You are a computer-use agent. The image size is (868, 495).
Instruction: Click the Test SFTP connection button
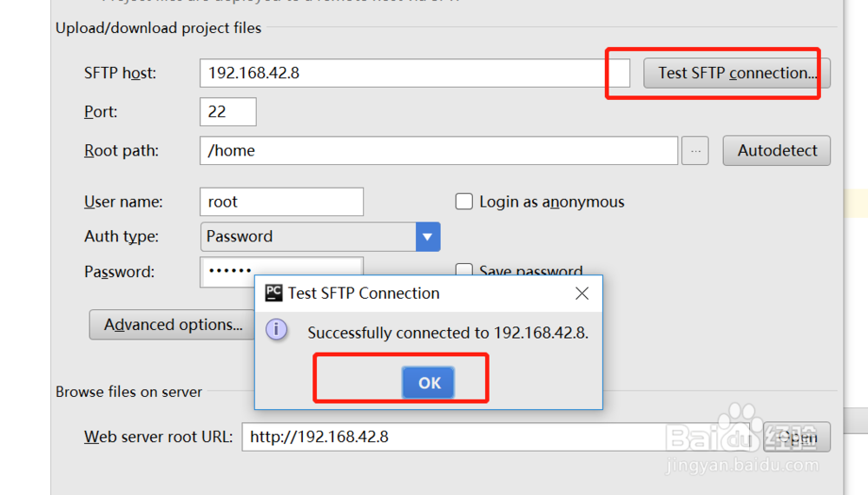point(736,73)
